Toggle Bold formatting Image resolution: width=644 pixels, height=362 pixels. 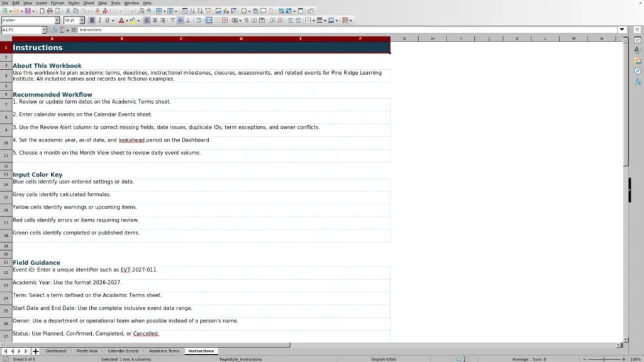(x=92, y=20)
